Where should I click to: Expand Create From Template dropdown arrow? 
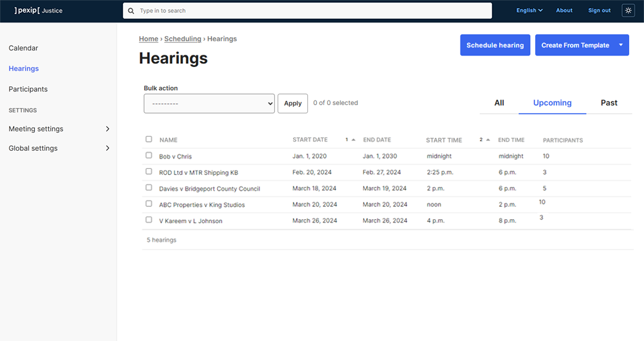621,45
